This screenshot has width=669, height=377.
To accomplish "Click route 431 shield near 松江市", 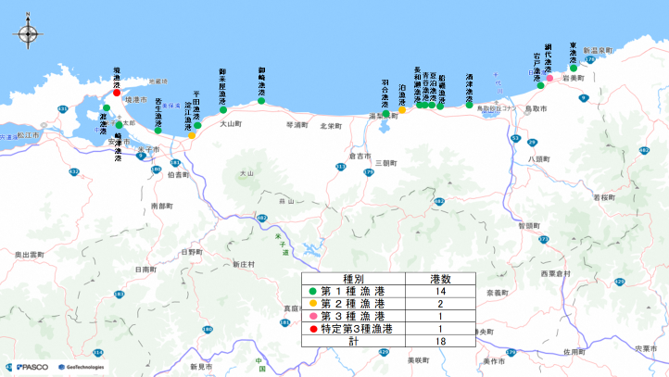I will pos(63,110).
